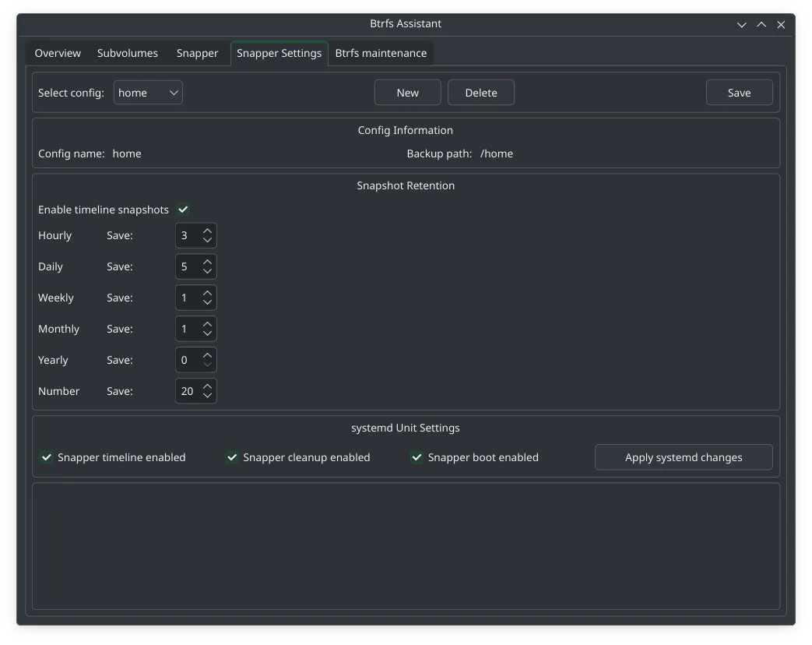
Task: Click the Config name value home
Action: click(x=127, y=154)
